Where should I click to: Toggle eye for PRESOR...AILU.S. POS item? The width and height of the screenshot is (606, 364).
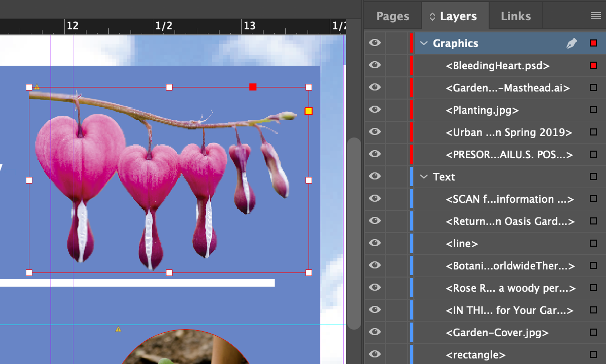coord(374,154)
